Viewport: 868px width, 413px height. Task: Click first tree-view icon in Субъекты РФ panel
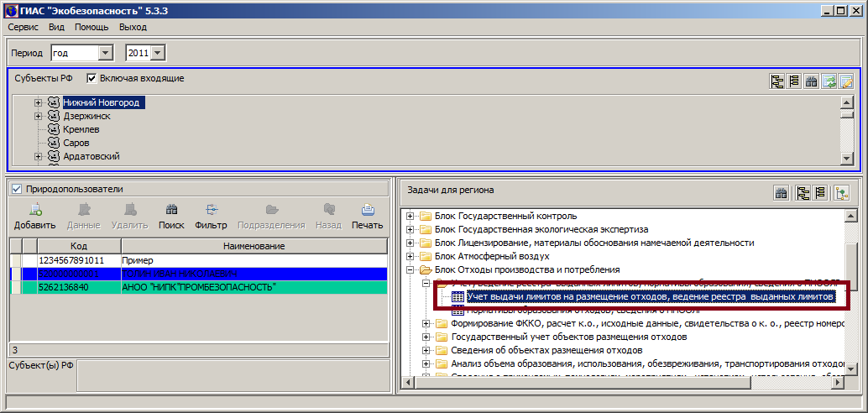point(776,81)
